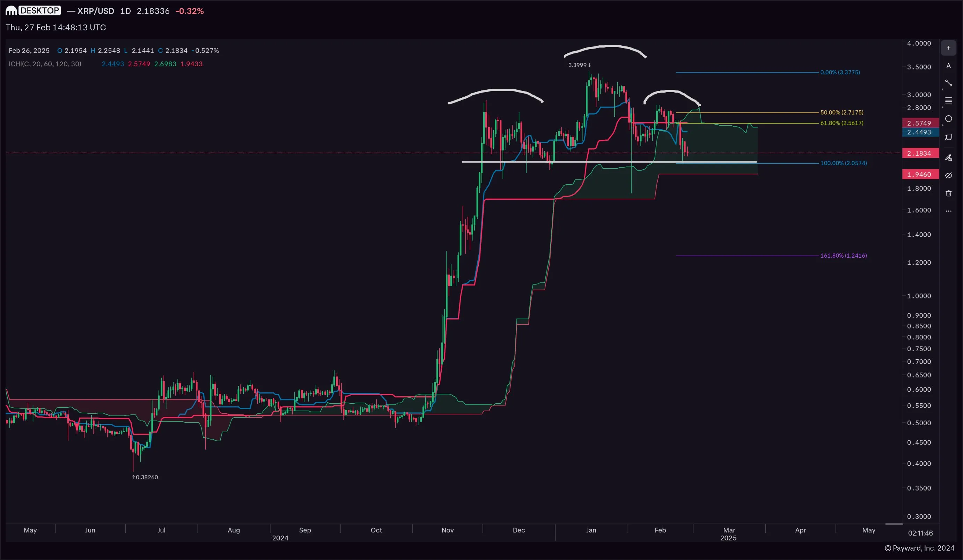Click the current price 2.1834 axis label
This screenshot has width=963, height=560.
(920, 153)
